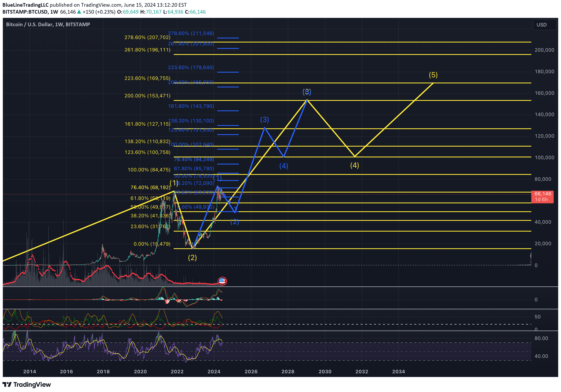Click the BlueLineTradingLLC publisher name
Image resolution: width=561 pixels, height=392 pixels.
point(25,5)
